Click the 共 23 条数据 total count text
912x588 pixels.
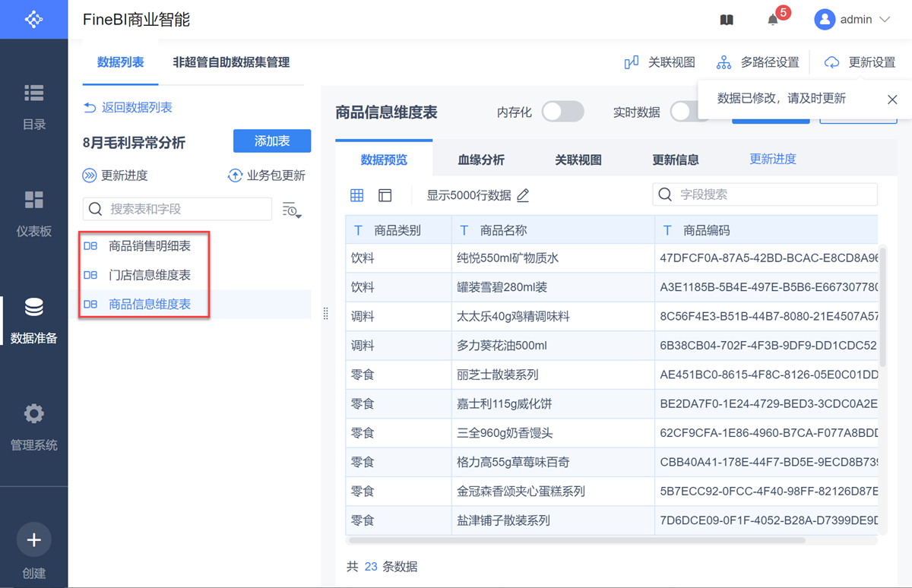coord(382,567)
